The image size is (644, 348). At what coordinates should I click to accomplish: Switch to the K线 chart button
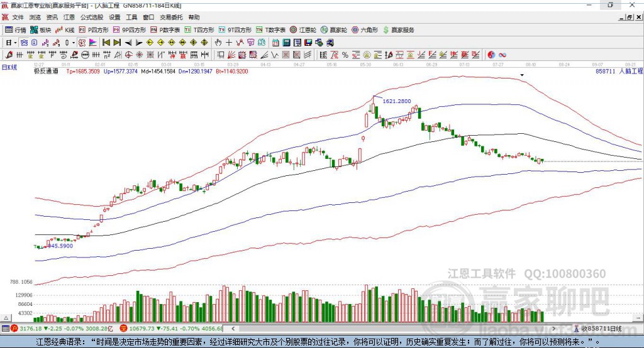click(65, 30)
